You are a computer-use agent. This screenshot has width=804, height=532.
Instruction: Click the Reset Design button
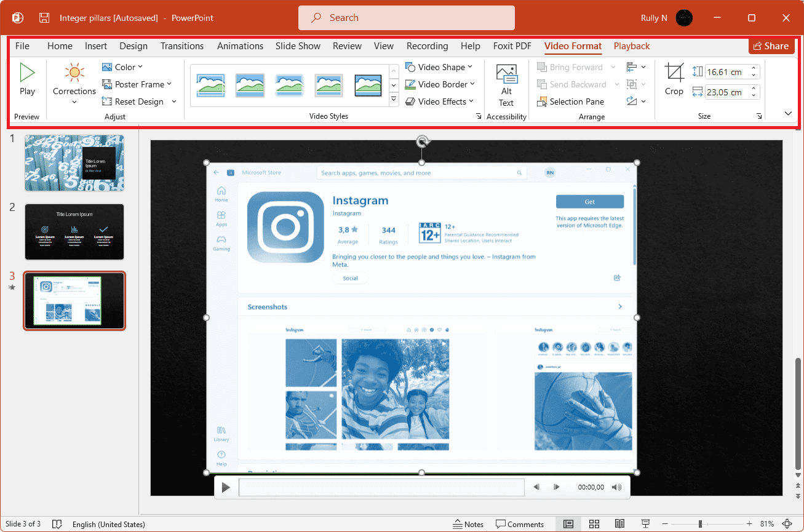pos(133,101)
